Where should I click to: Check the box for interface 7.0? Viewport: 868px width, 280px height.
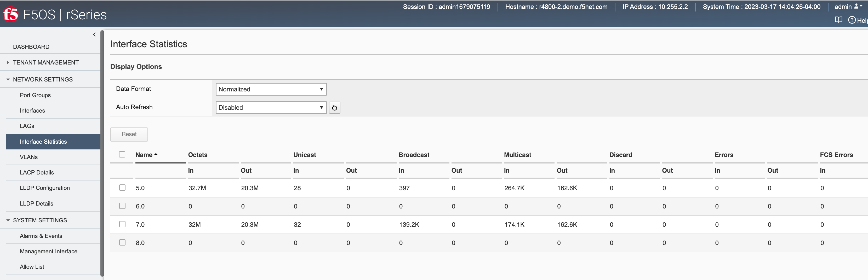click(122, 224)
